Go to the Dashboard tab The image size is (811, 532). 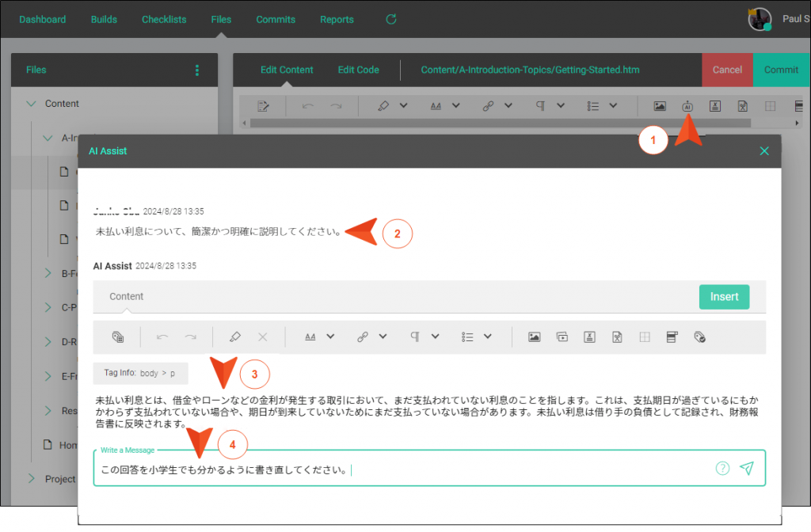(43, 20)
